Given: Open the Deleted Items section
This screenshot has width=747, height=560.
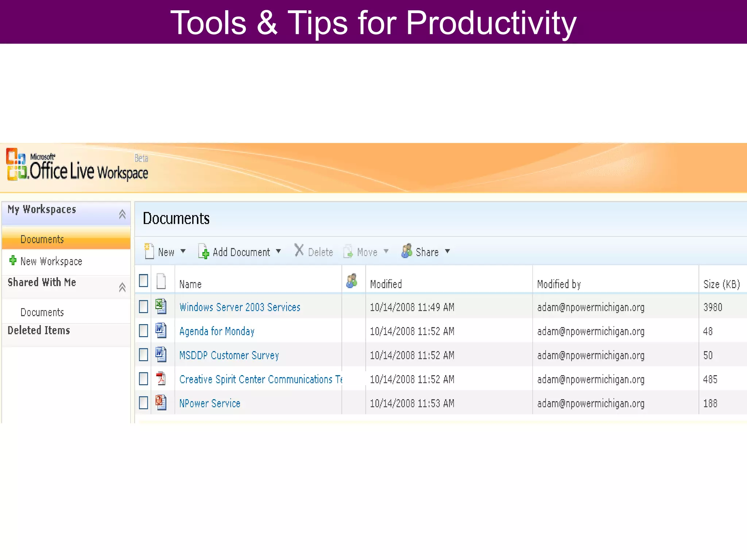Looking at the screenshot, I should pyautogui.click(x=39, y=331).
